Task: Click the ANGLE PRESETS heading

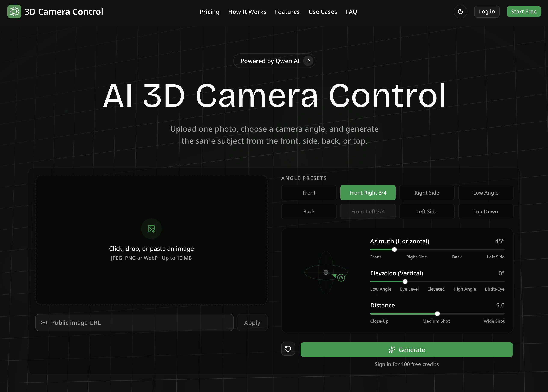Action: coord(304,178)
